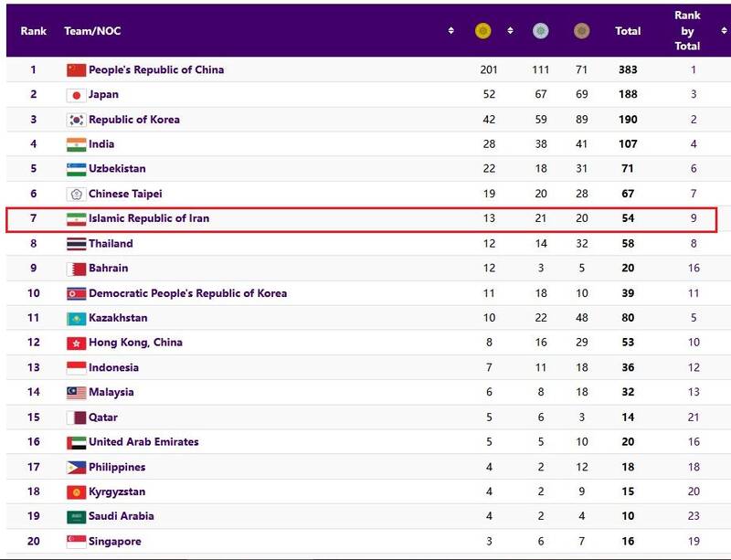Open the Islamic Republic of Iran link
Image resolution: width=731 pixels, height=560 pixels.
[149, 219]
